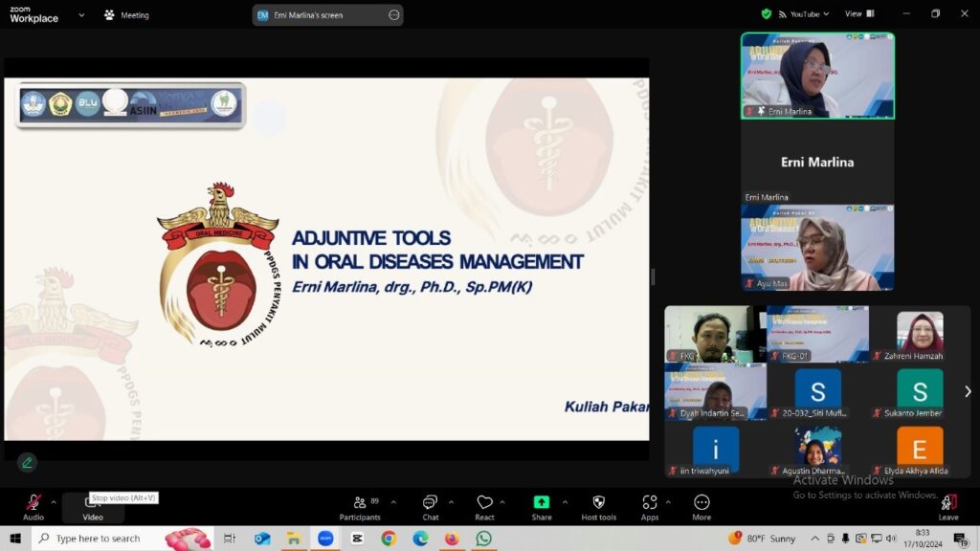Click the Erni Marlina's screen indicator

327,15
